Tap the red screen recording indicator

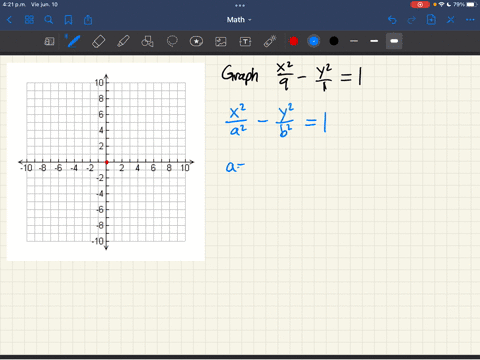tap(420, 5)
